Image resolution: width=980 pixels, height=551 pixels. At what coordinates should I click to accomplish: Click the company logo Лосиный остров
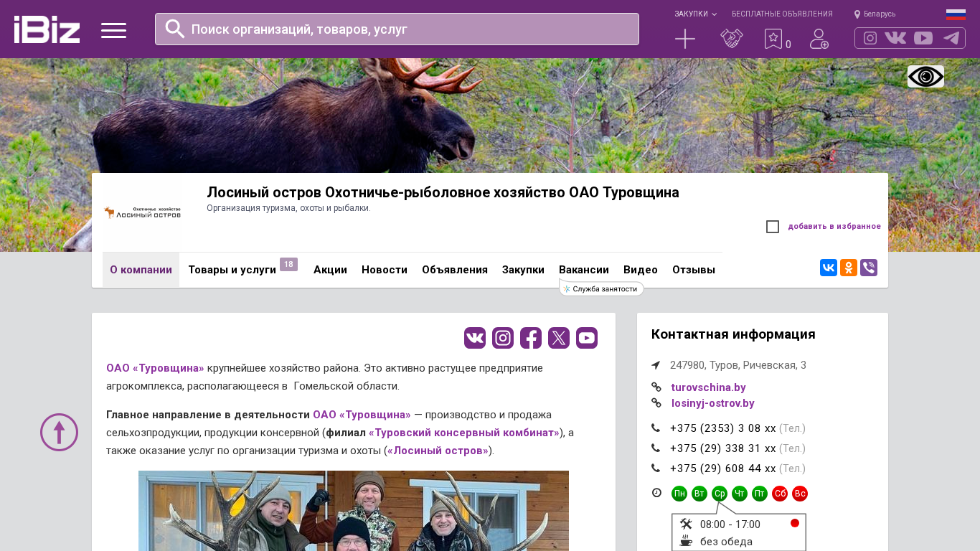(x=142, y=212)
